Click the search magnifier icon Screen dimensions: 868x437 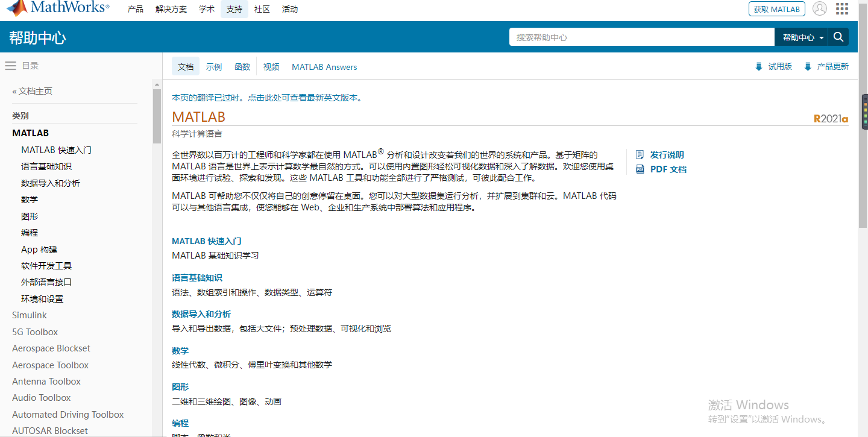[x=838, y=36]
